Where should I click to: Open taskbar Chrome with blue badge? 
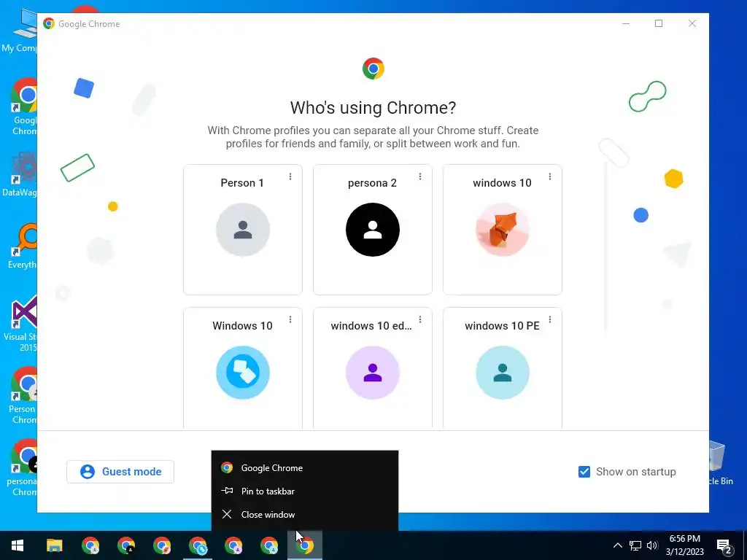click(198, 545)
